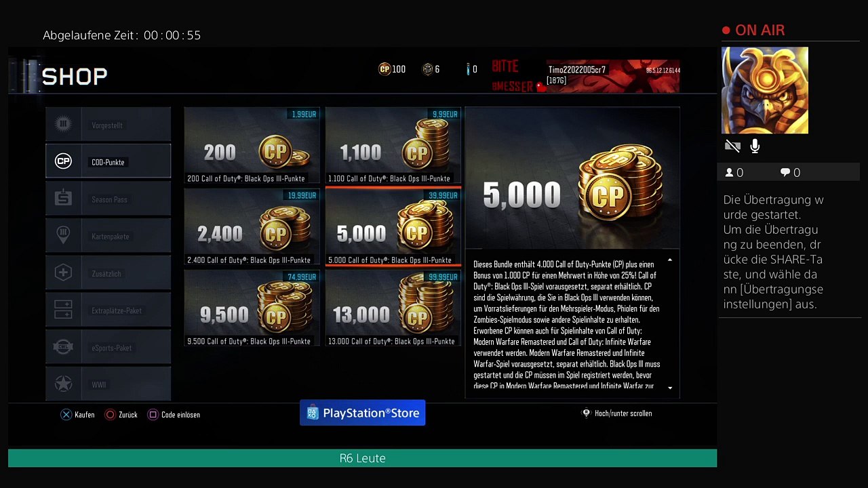Collapse description with the up arrow
The image size is (868, 488).
tap(670, 260)
